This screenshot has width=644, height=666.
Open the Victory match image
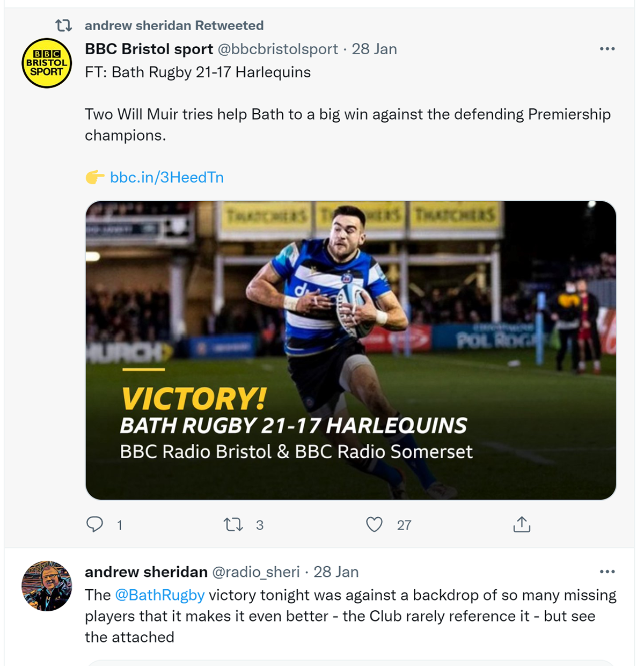click(350, 350)
